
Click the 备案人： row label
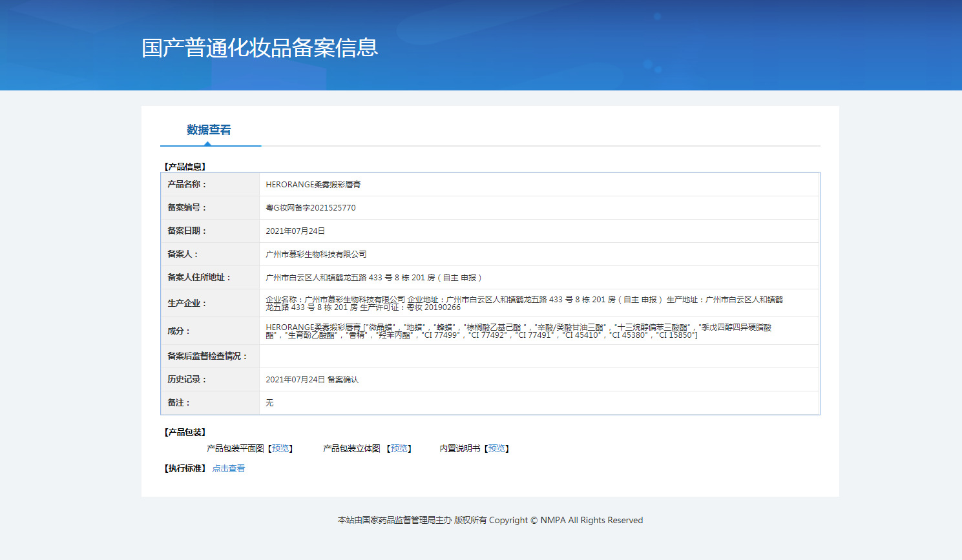[x=183, y=254]
